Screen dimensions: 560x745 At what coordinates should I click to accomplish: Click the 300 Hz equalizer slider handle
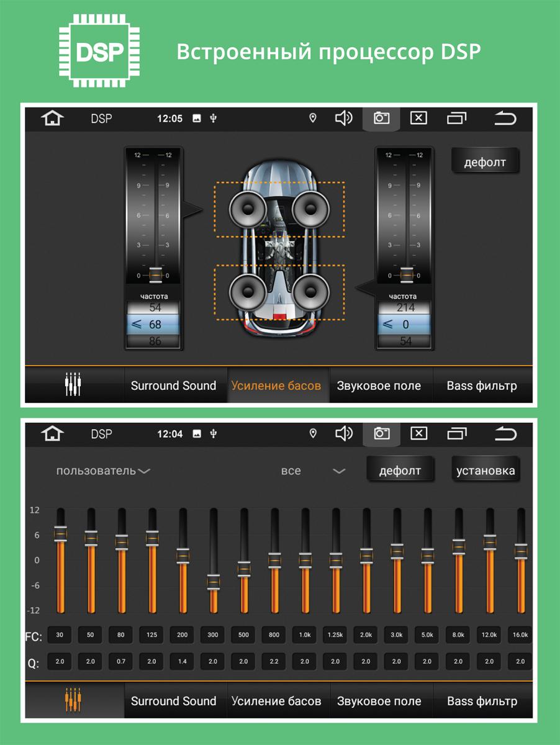214,583
